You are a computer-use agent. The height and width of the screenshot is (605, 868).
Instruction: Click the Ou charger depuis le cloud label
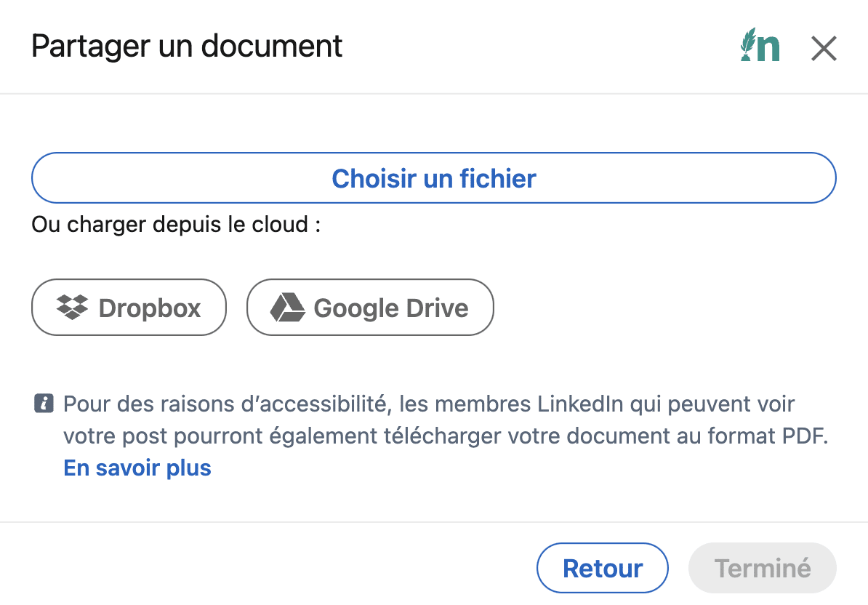176,224
